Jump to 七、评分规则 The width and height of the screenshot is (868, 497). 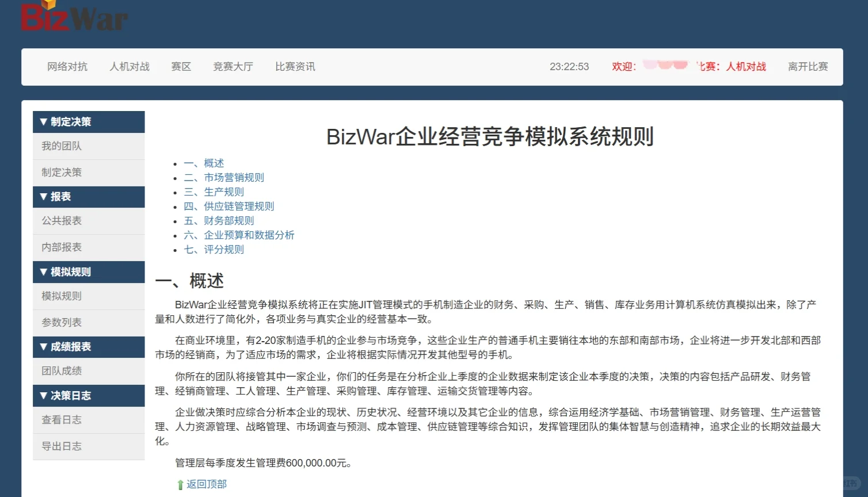214,250
